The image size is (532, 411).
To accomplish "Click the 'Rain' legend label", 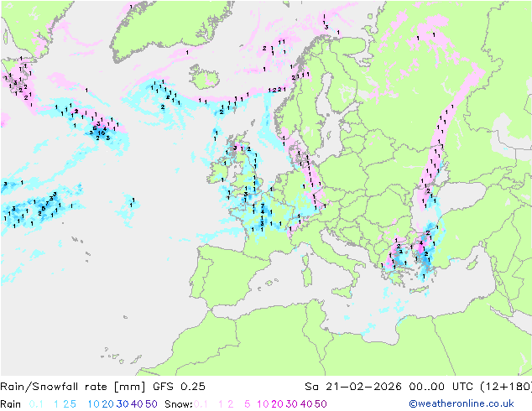I will (x=11, y=404).
